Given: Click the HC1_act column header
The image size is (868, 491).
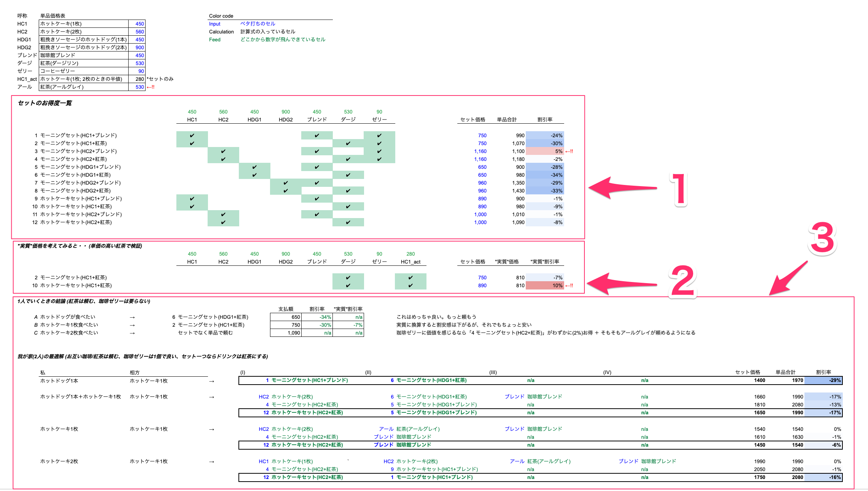Looking at the screenshot, I should (x=410, y=262).
